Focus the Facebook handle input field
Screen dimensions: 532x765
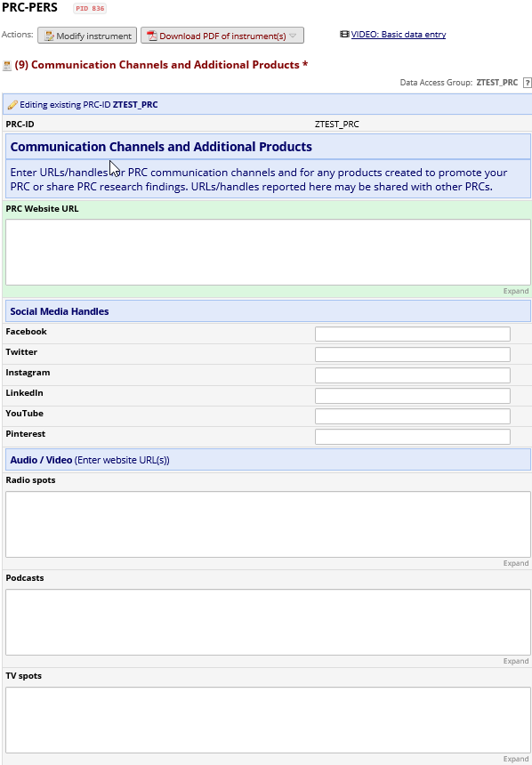[413, 334]
